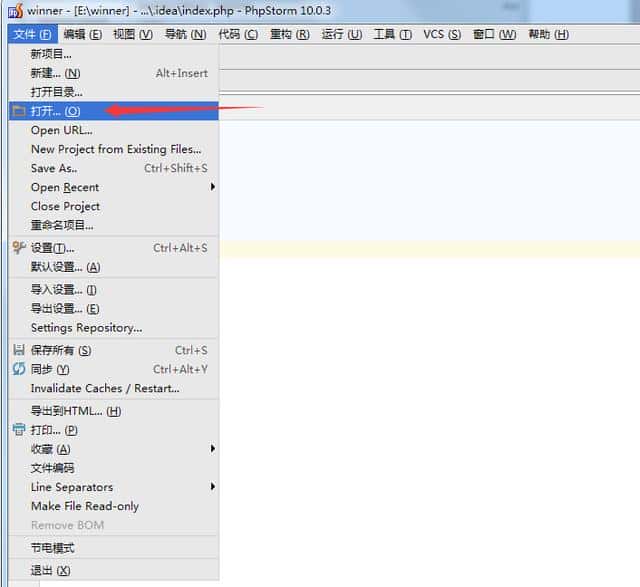Open the 工具 (T) menu
The image size is (640, 587).
[x=393, y=34]
